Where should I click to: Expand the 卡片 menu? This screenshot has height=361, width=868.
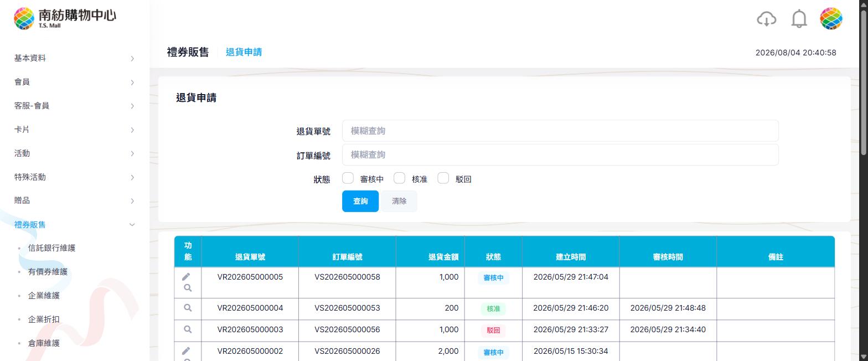coord(75,130)
